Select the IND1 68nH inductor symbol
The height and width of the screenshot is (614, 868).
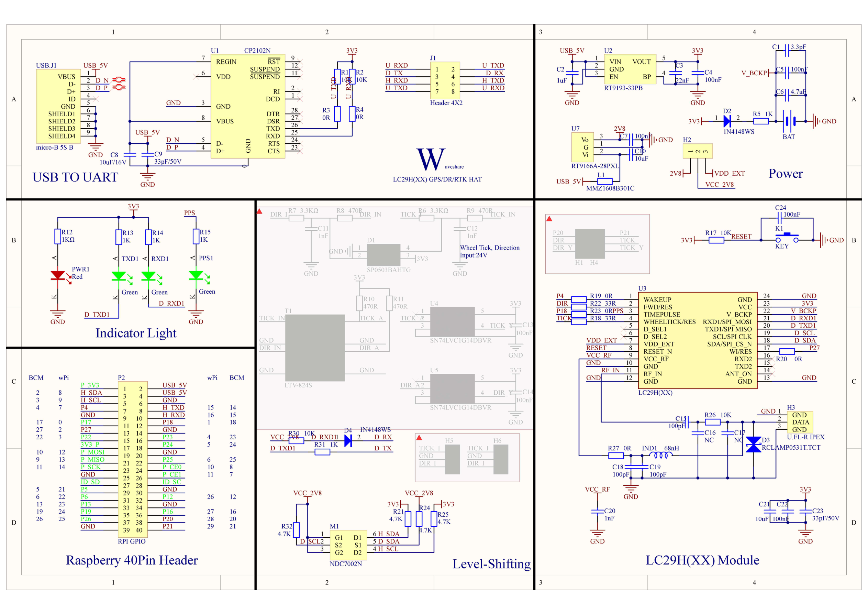tap(660, 456)
